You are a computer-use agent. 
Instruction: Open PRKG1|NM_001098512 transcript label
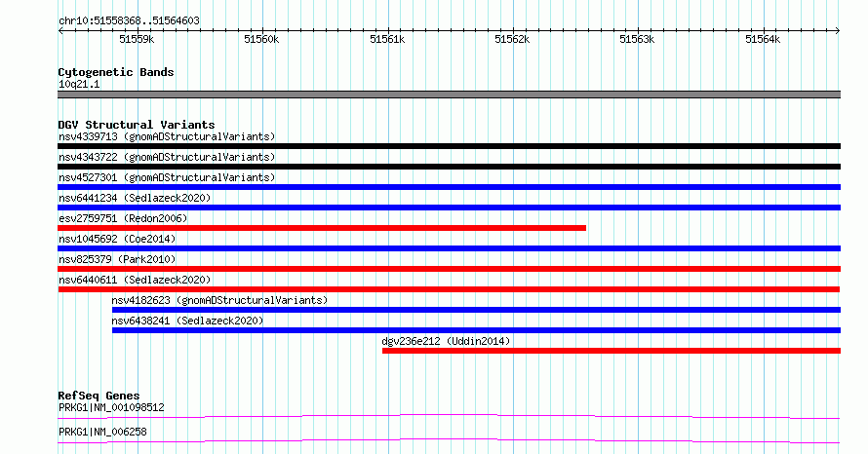pos(111,407)
